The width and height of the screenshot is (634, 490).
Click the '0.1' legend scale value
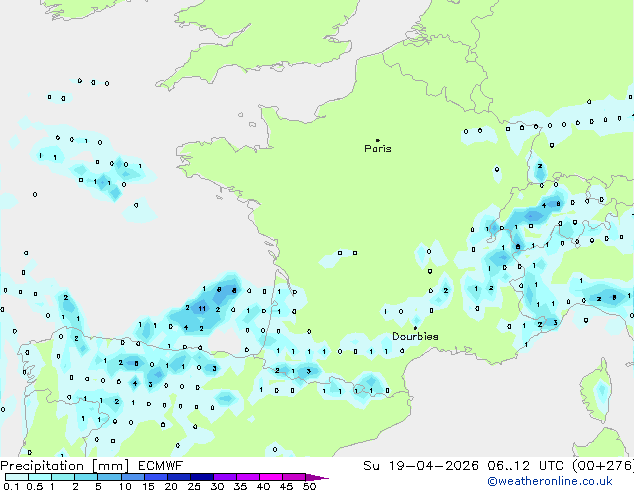tap(11, 486)
